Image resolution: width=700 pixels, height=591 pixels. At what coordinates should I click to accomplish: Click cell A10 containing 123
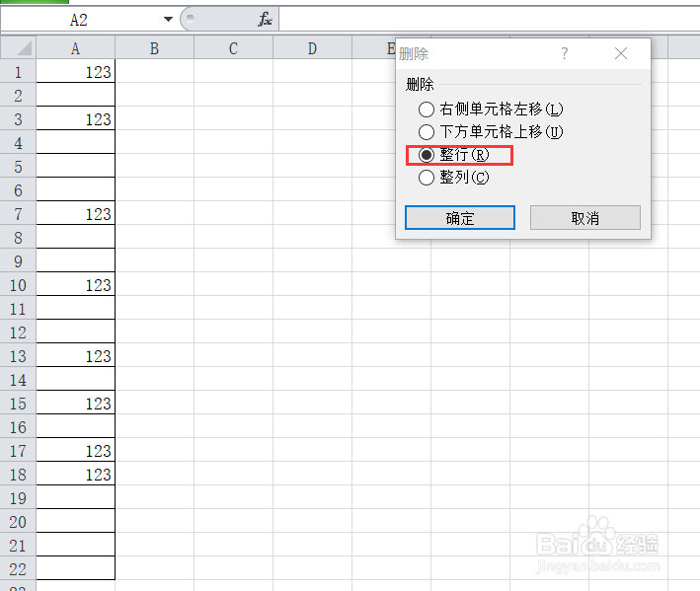coord(75,284)
